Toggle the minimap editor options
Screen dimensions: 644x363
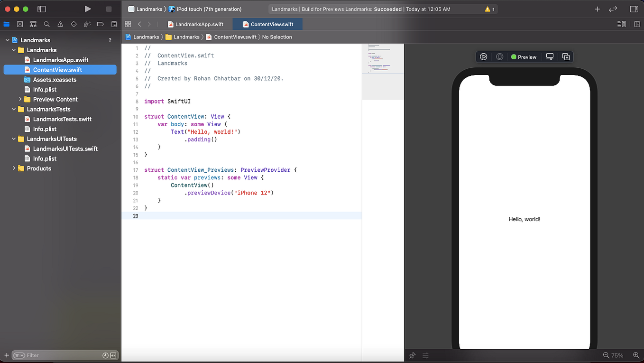tap(622, 24)
